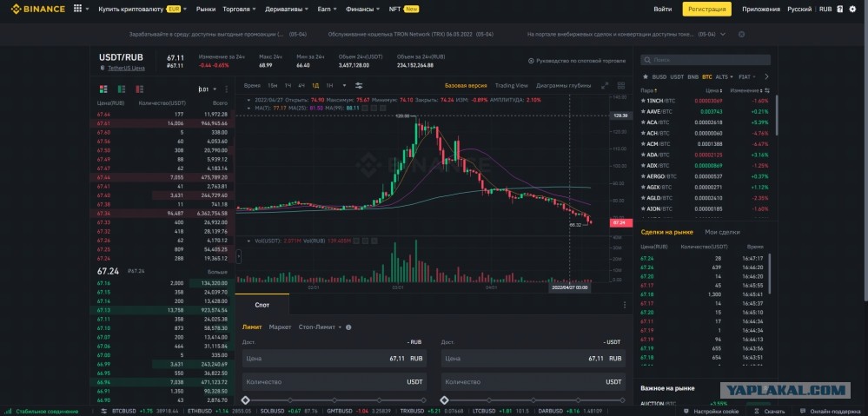The height and width of the screenshot is (416, 868).
Task: Open FIAT market dropdown
Action: coord(747,77)
